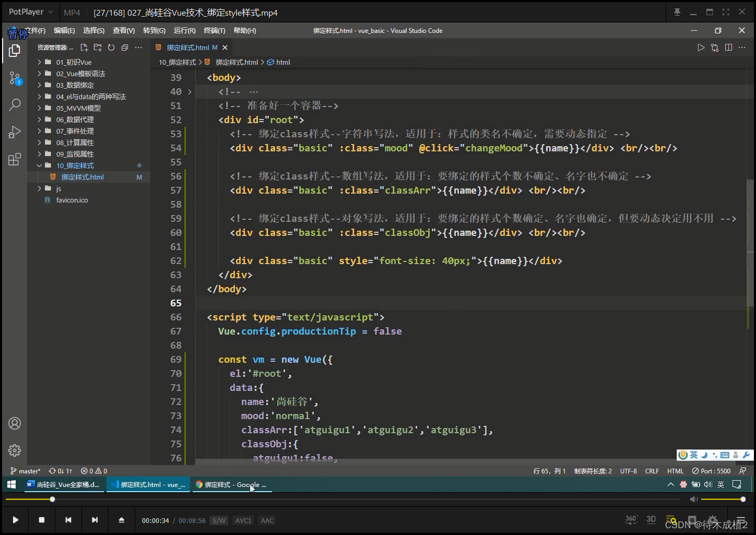Toggle the IME punctuation mode icon

[x=714, y=455]
